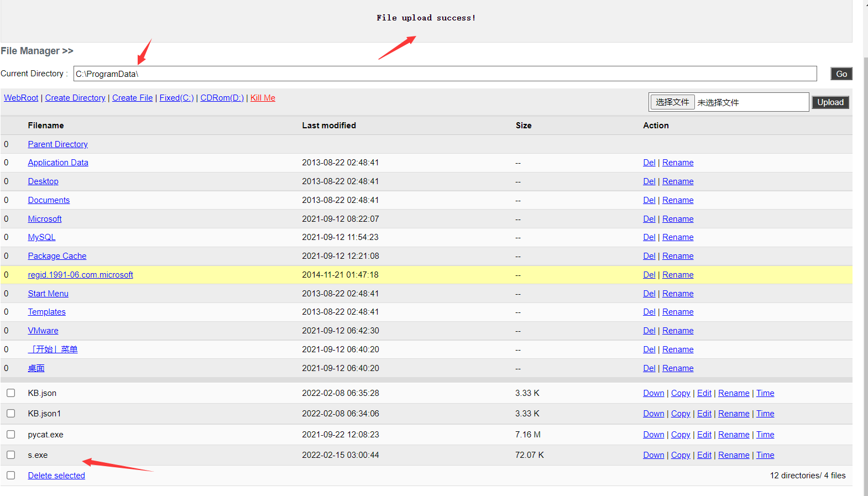The image size is (868, 496).
Task: Open the VMware folder
Action: pos(43,331)
